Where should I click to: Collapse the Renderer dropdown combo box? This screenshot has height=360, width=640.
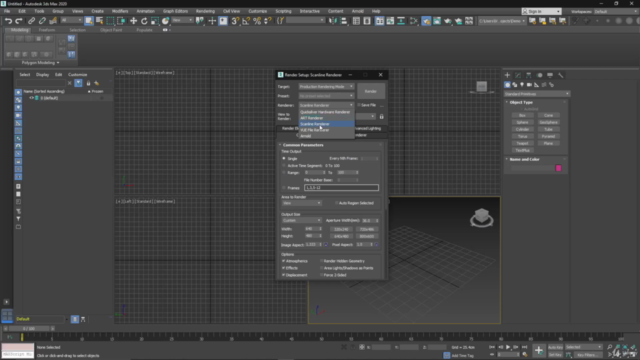[x=326, y=105]
